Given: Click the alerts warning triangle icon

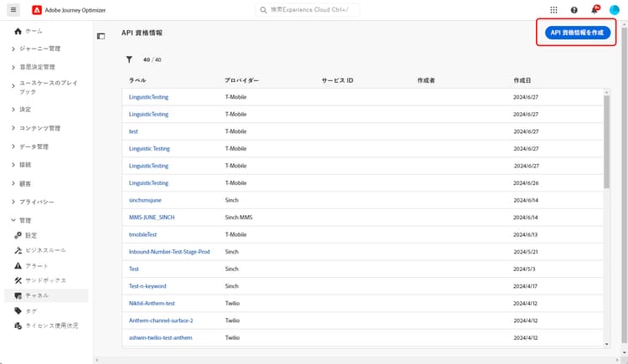Looking at the screenshot, I should 18,265.
